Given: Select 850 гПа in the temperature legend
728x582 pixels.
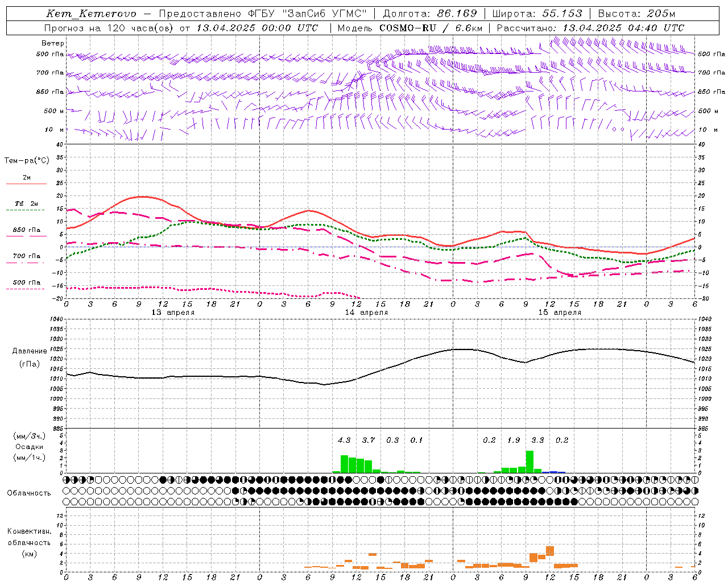Looking at the screenshot, I should pyautogui.click(x=27, y=230).
